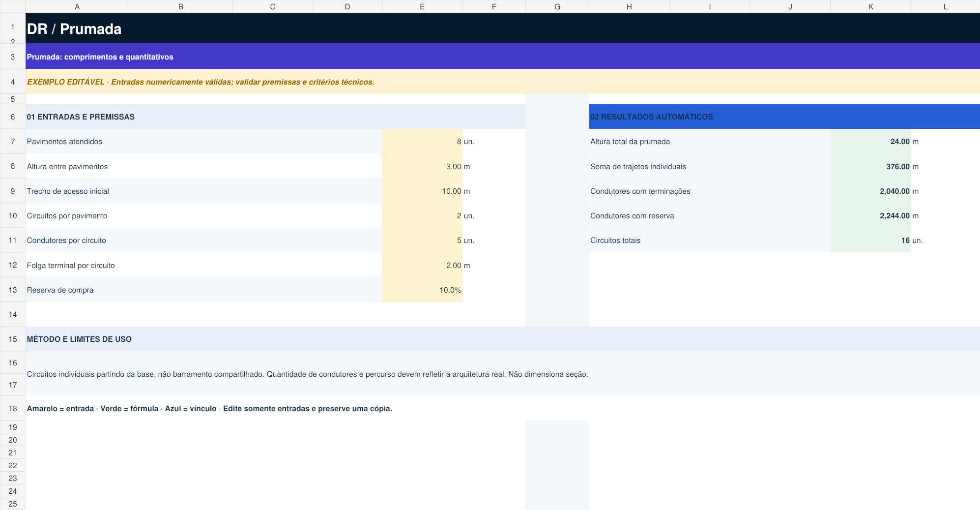Select column L header

tap(945, 6)
